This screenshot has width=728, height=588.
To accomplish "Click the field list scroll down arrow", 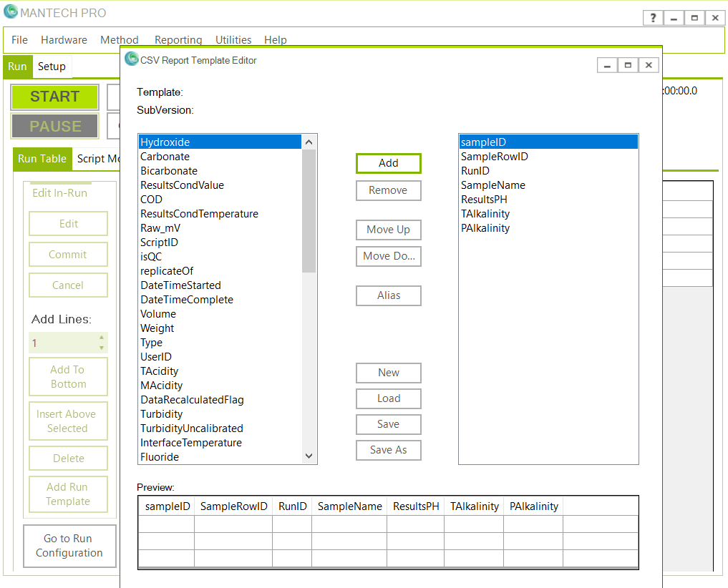I will point(309,456).
